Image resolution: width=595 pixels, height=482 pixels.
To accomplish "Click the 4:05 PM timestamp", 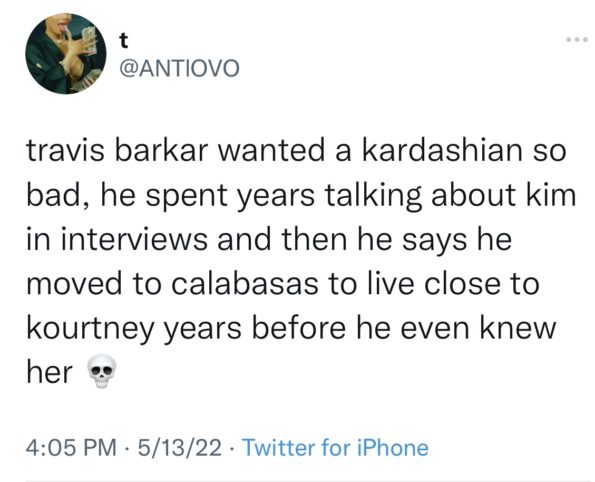I will [71, 447].
